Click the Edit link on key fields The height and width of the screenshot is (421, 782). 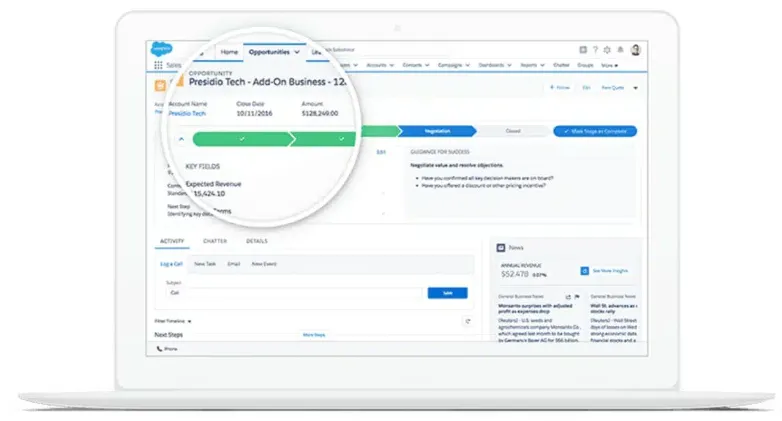[381, 152]
